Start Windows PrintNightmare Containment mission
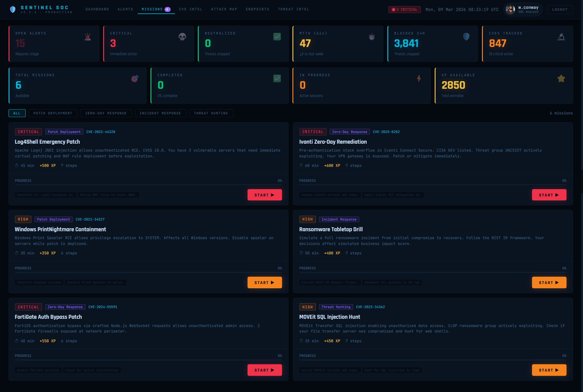 [x=265, y=282]
